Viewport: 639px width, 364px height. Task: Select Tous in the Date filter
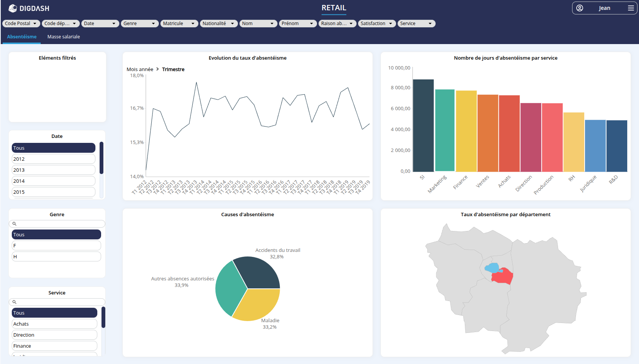[x=53, y=148]
